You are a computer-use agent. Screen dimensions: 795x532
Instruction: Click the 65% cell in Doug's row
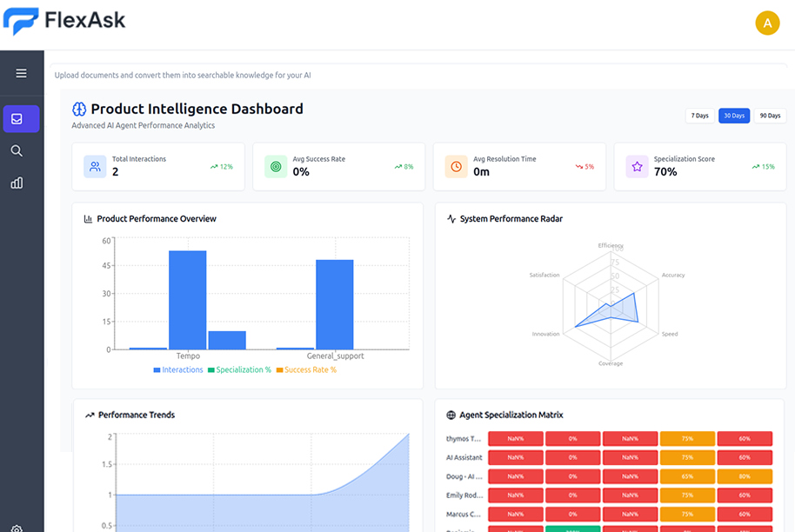[x=687, y=476]
